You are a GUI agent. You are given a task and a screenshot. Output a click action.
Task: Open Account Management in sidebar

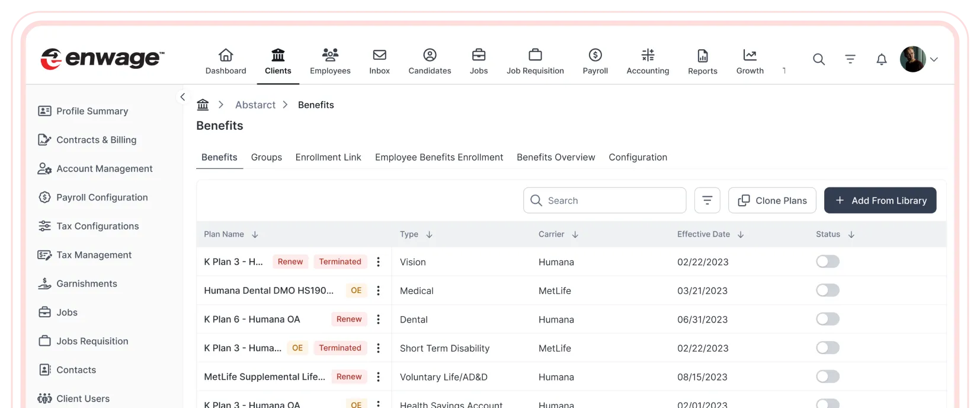point(95,168)
